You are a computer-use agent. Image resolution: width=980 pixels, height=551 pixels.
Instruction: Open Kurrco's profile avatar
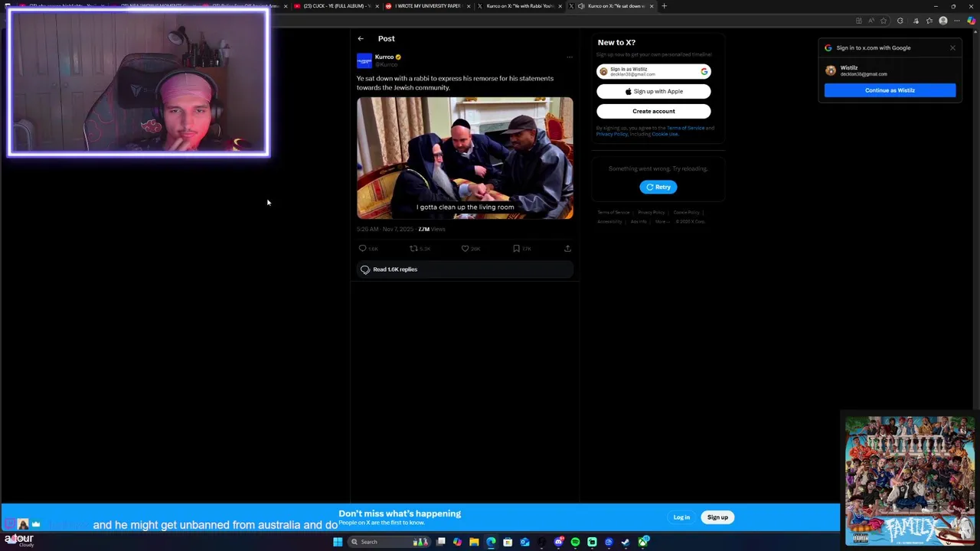click(x=364, y=60)
